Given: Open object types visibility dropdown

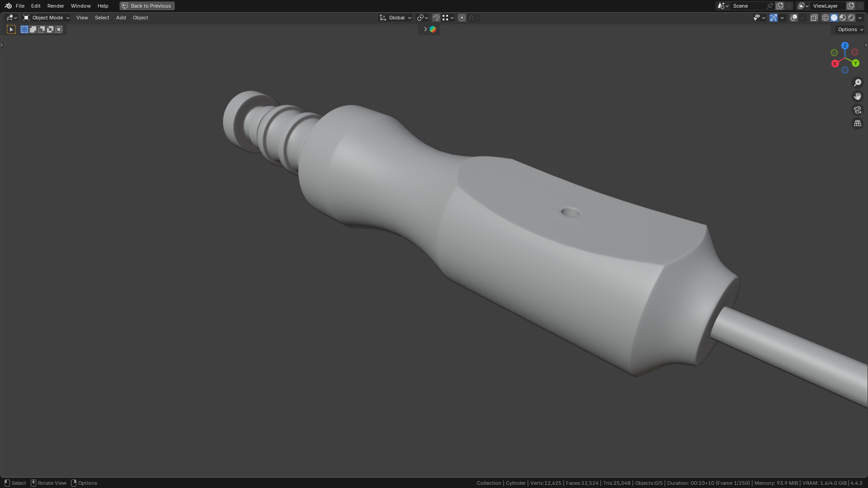Looking at the screenshot, I should (759, 18).
